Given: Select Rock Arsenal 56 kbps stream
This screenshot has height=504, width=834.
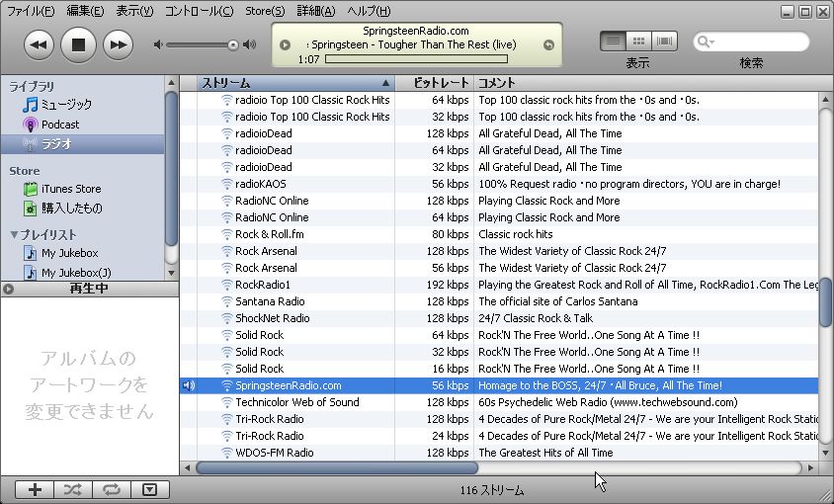Looking at the screenshot, I should (x=499, y=268).
